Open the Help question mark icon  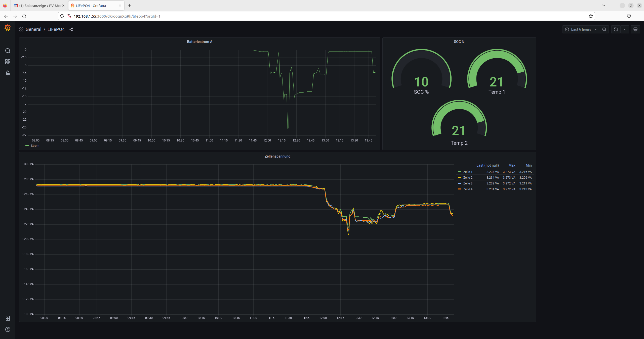[8, 329]
